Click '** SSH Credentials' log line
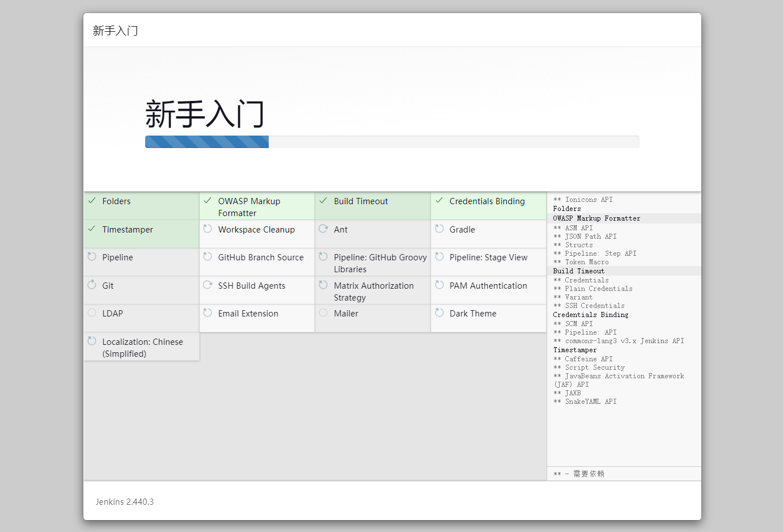 (589, 306)
